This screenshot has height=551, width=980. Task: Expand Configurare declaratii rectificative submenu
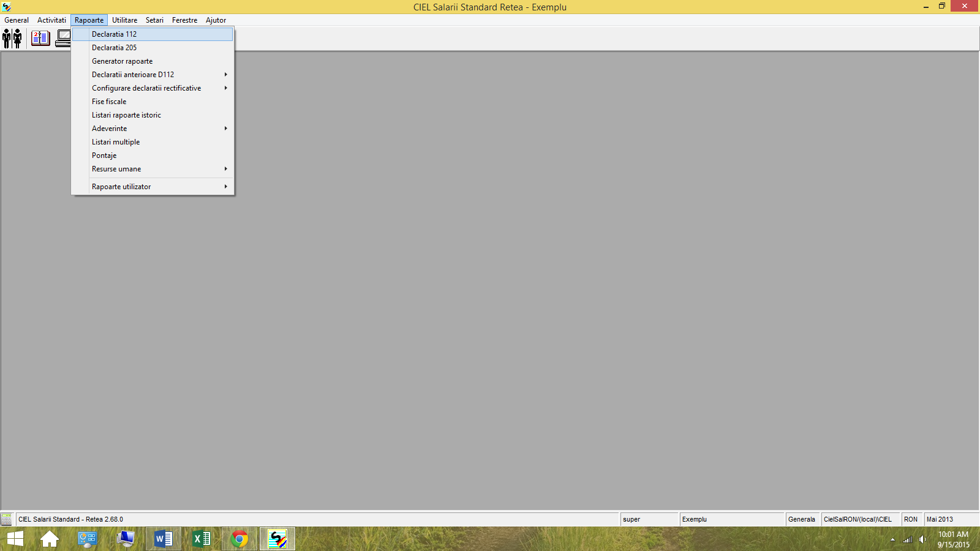[153, 88]
